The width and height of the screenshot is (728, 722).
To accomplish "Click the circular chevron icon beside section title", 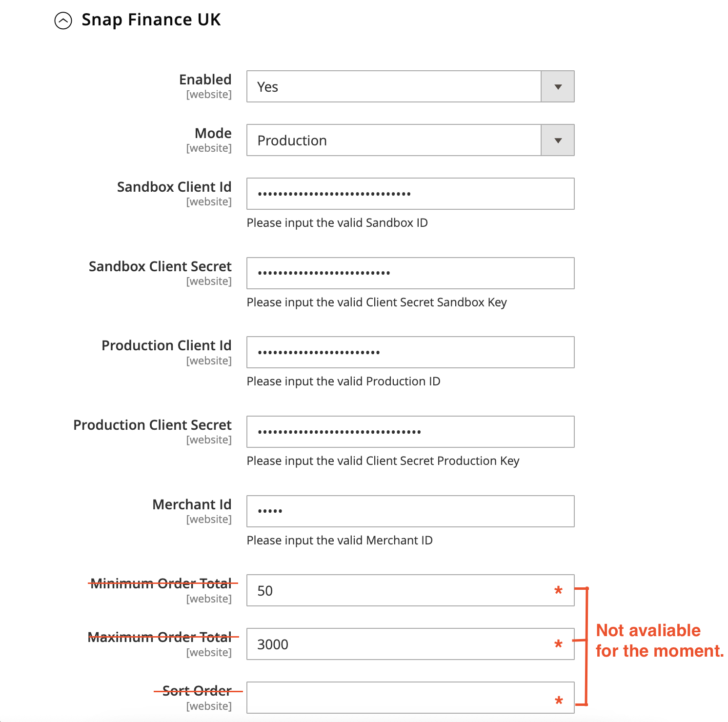I will [63, 20].
